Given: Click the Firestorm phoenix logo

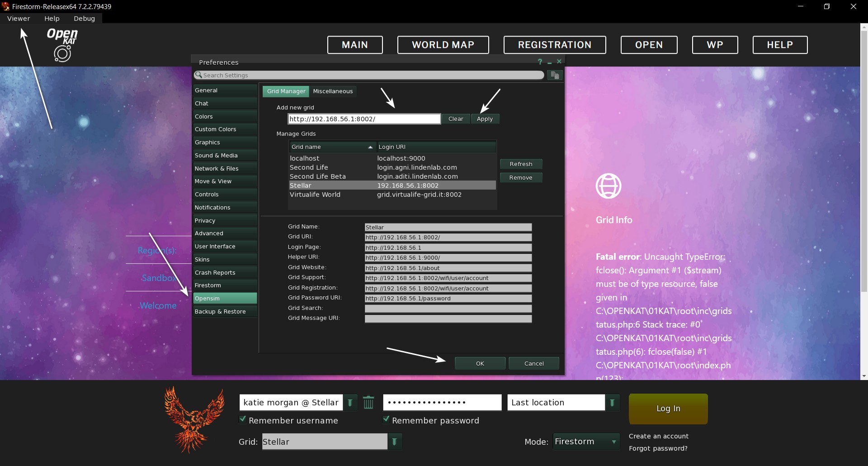Looking at the screenshot, I should click(x=194, y=419).
